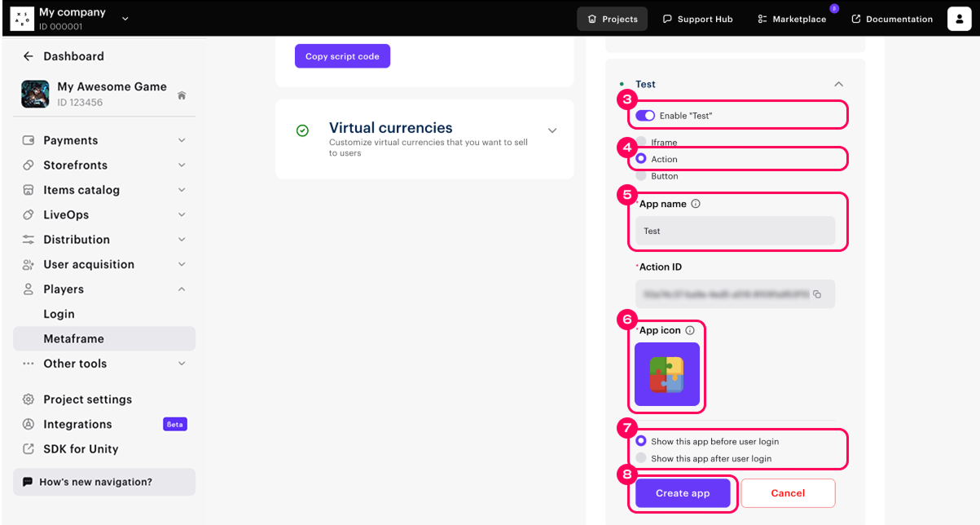Click the info icon next to App name

[x=695, y=204]
